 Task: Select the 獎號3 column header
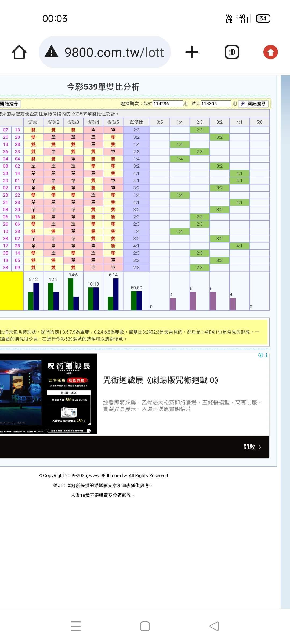pos(73,122)
